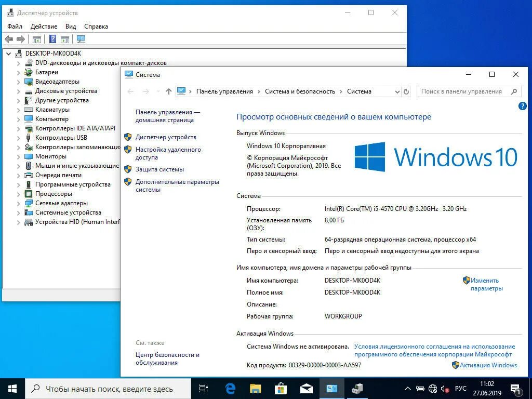
Task: Open Microsoft Store from the taskbar
Action: (x=281, y=389)
